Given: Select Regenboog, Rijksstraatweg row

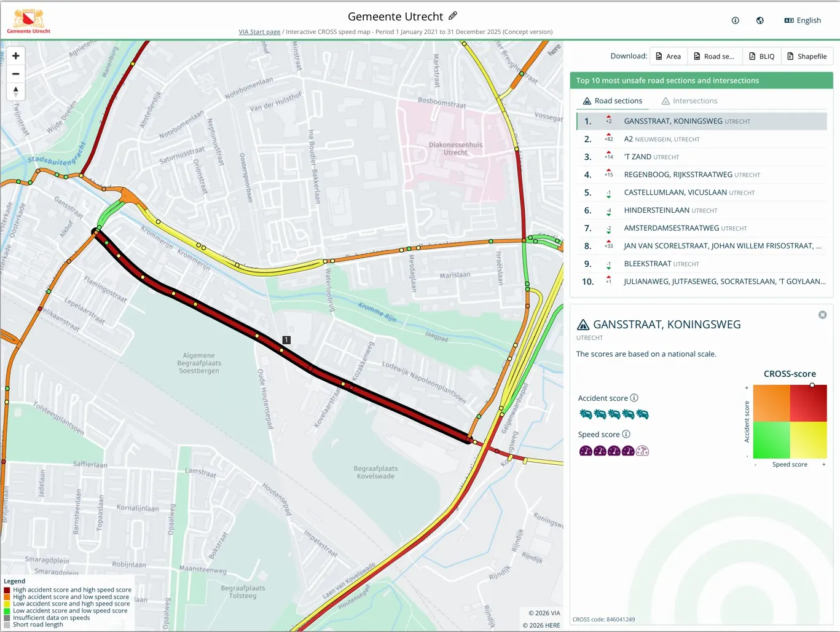Looking at the screenshot, I should (702, 175).
